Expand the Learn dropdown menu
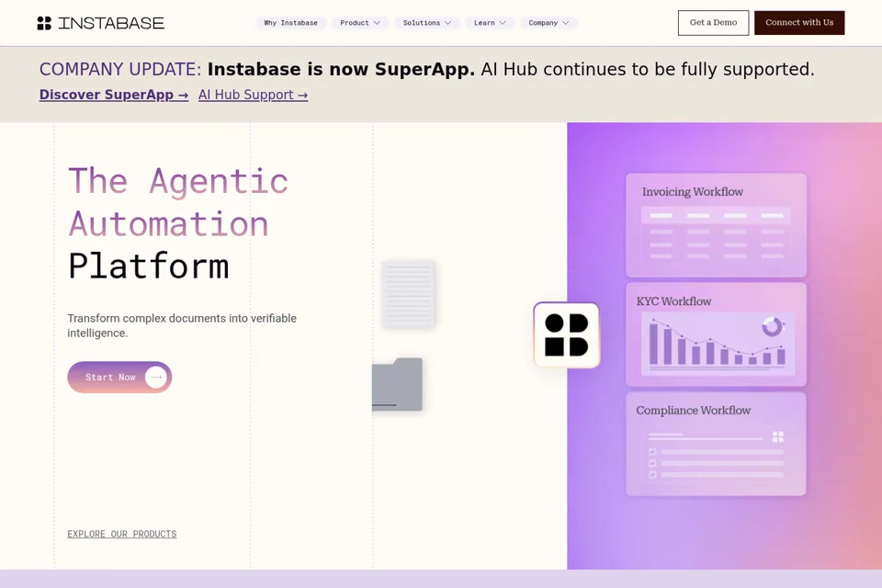The width and height of the screenshot is (882, 588). [490, 23]
